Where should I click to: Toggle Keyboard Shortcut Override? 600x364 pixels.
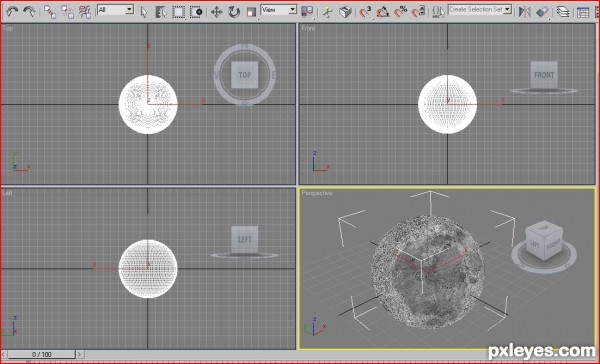(345, 12)
